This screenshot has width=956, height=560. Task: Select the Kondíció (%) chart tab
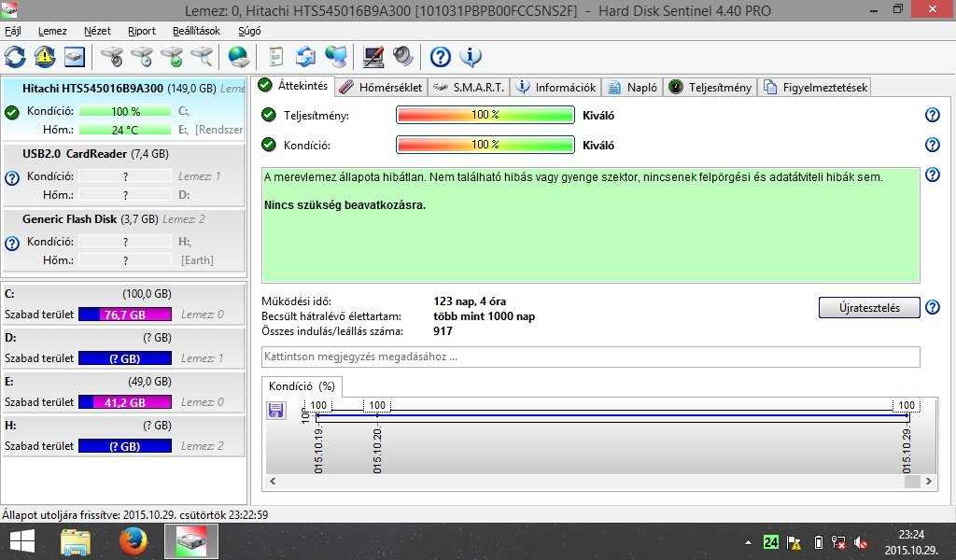click(x=302, y=386)
